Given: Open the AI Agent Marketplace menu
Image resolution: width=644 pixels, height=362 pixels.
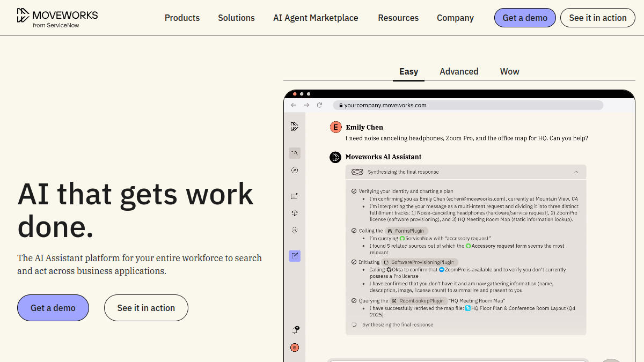Looking at the screenshot, I should tap(316, 18).
